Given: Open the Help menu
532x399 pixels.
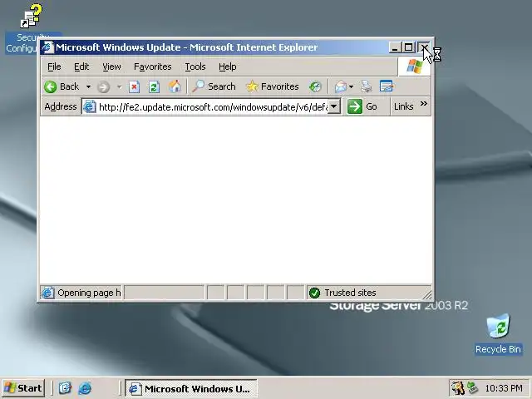Looking at the screenshot, I should point(227,66).
